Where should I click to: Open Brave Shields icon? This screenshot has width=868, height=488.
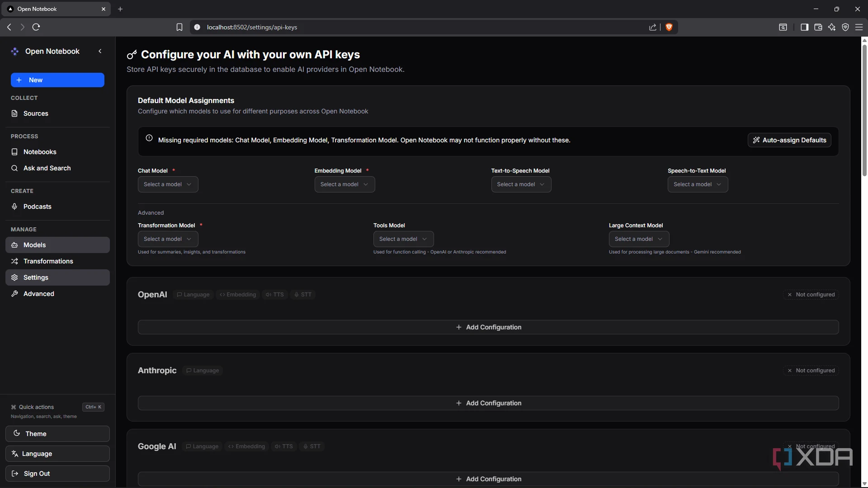coord(669,27)
